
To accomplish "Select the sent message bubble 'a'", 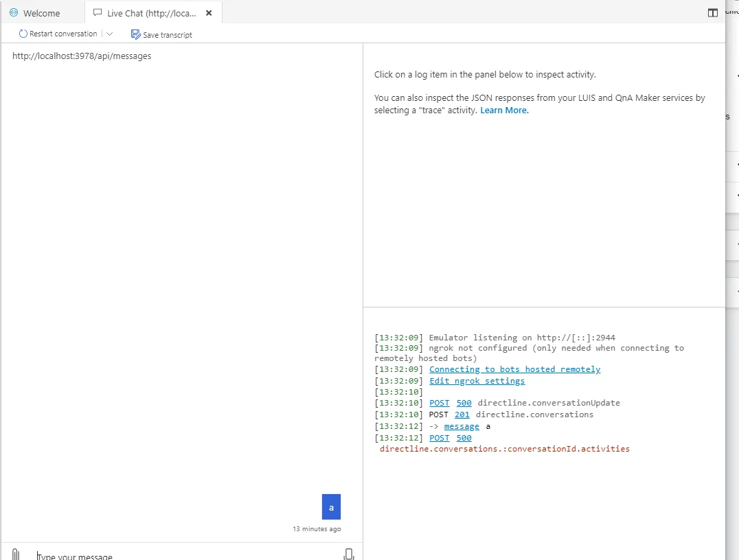I will pyautogui.click(x=331, y=506).
